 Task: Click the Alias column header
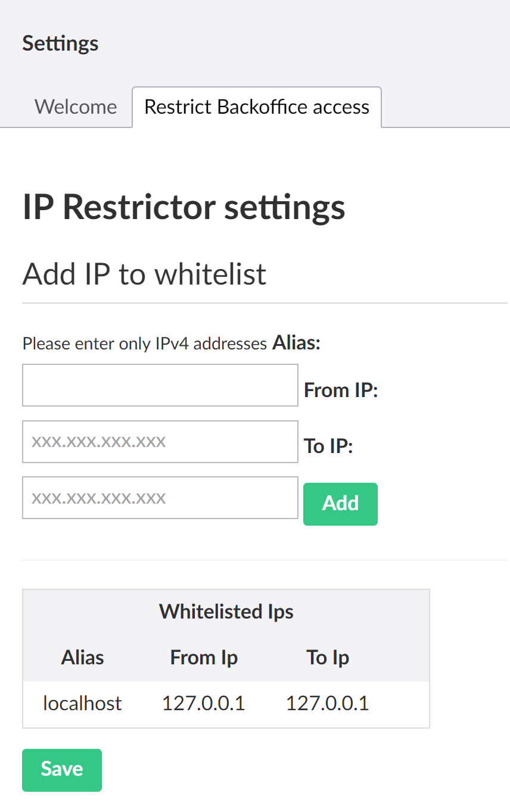[x=82, y=657]
